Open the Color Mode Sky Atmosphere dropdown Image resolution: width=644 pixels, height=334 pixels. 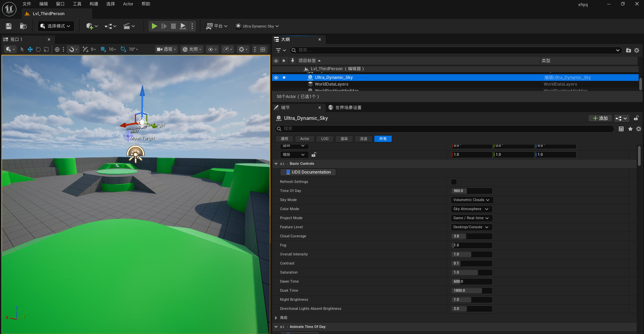point(472,209)
